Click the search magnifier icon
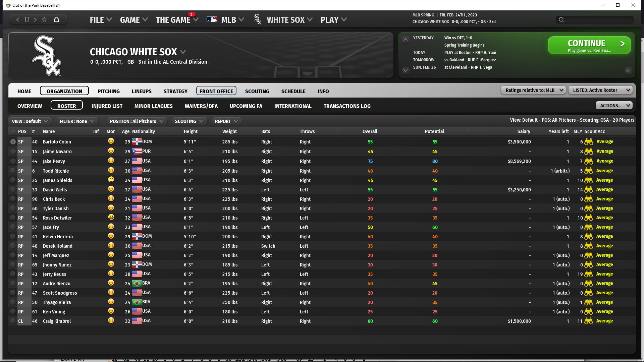Viewport: 644px width, 362px height. [561, 20]
